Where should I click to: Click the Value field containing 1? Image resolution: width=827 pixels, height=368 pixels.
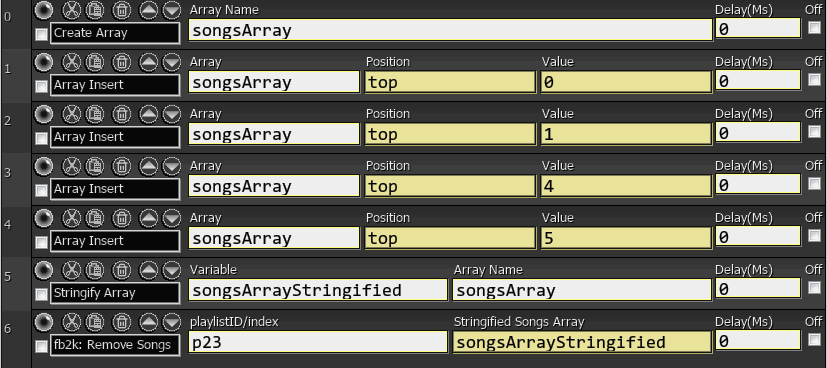pos(626,134)
